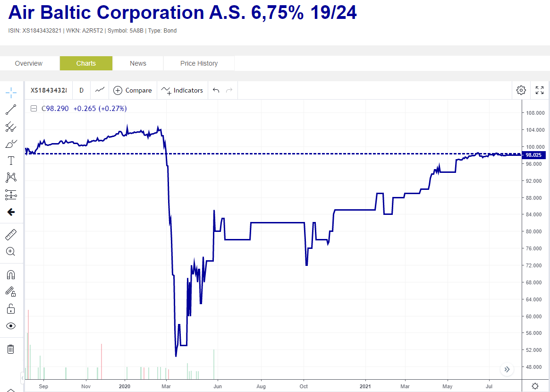Open the Indicators menu

pos(182,90)
